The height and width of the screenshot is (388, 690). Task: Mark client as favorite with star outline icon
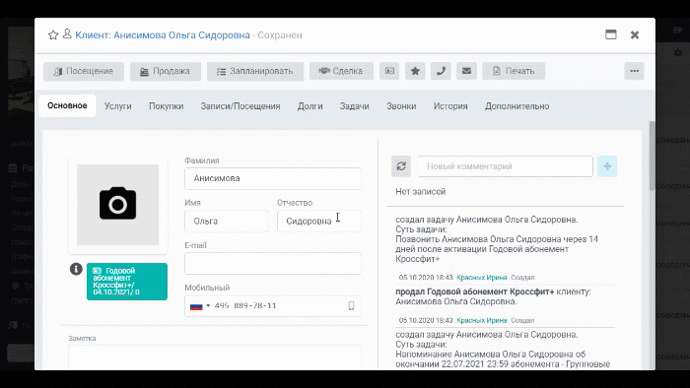click(x=53, y=35)
